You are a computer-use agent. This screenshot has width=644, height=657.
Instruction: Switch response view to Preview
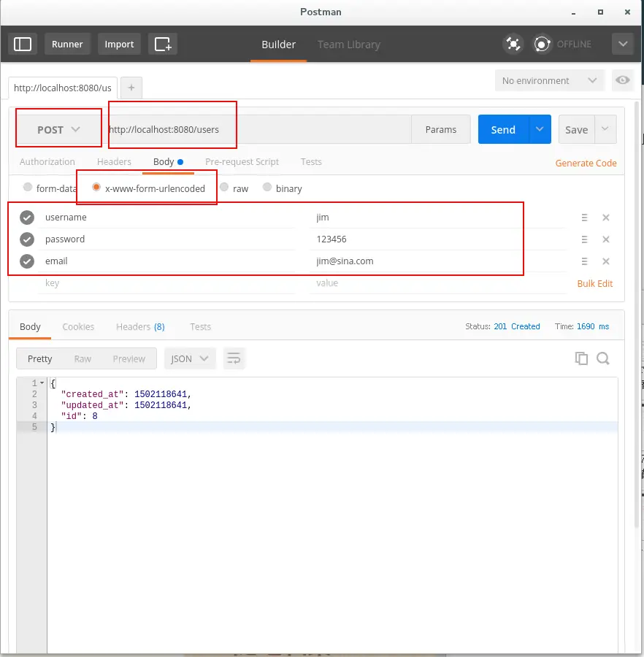[x=129, y=358]
